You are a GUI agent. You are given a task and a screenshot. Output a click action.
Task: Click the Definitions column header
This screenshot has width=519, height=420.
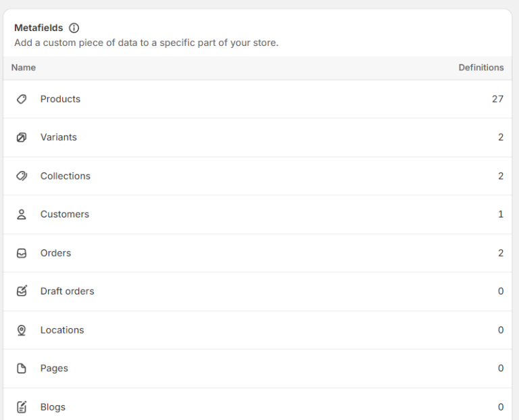[x=481, y=68]
